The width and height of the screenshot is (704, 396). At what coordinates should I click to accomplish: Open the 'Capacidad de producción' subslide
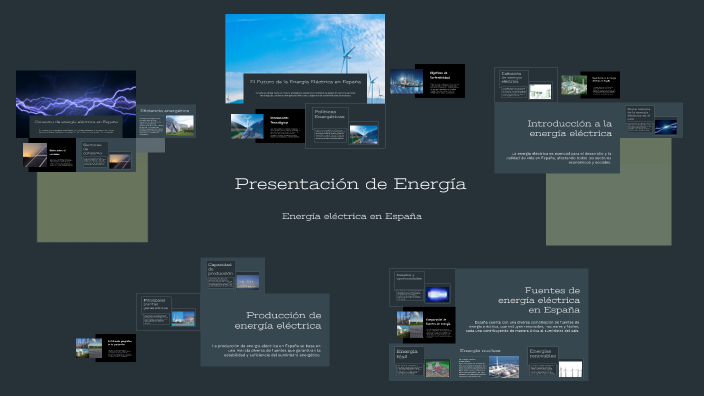[233, 275]
